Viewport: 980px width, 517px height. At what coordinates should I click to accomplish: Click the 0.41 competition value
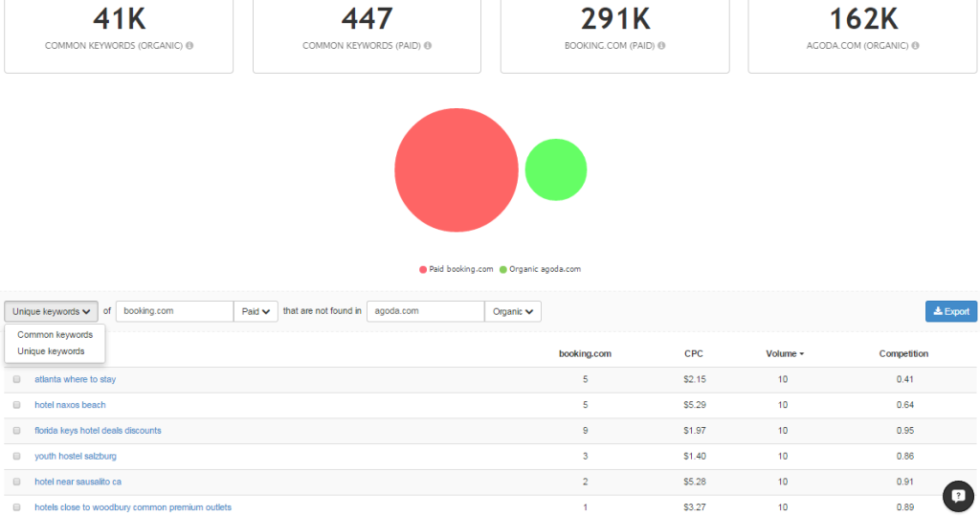pyautogui.click(x=904, y=379)
